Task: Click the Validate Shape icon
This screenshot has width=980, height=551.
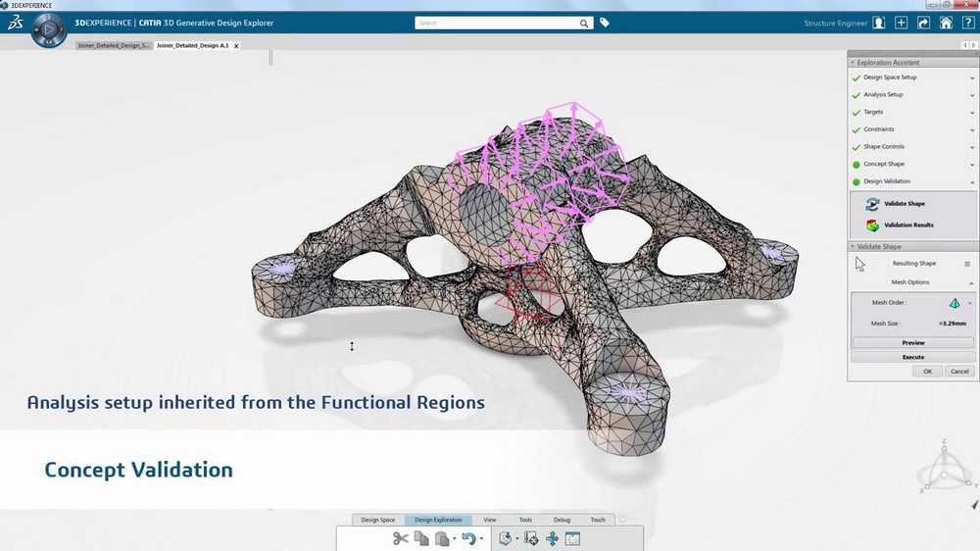Action: pyautogui.click(x=872, y=204)
